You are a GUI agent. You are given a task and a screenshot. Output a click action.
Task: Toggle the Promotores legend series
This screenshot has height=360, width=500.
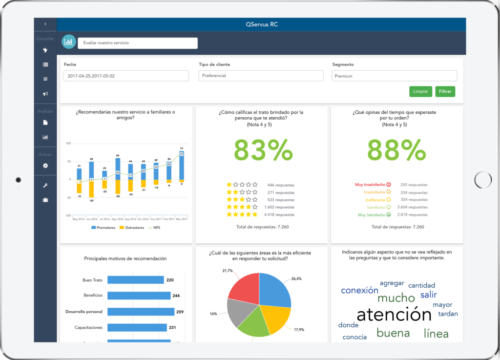pos(103,228)
